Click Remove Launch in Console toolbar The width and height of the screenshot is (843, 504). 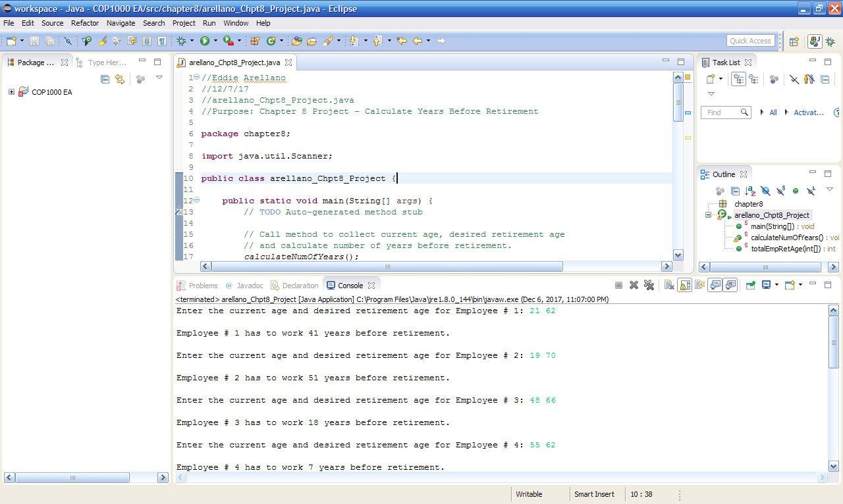[x=634, y=285]
